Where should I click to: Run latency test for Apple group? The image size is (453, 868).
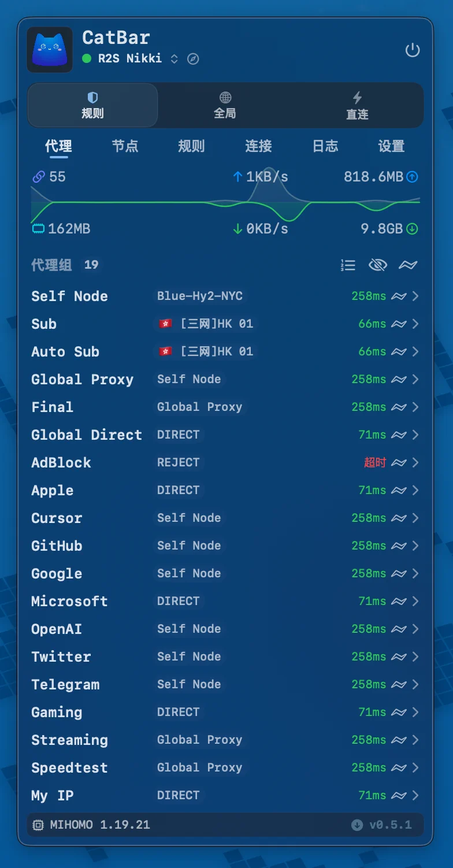click(x=399, y=491)
